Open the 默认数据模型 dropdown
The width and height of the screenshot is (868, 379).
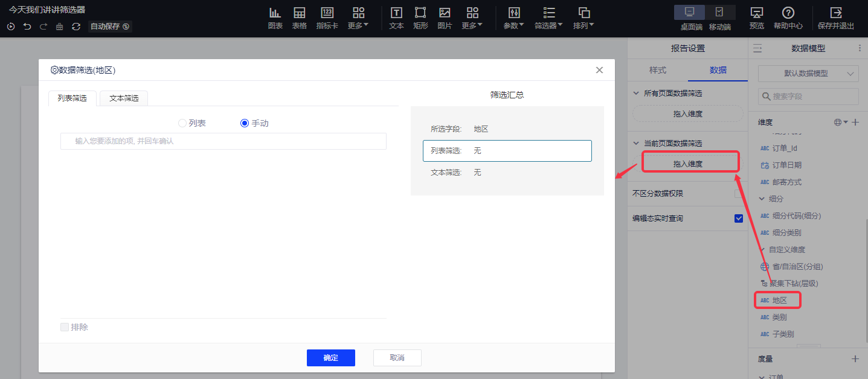(x=808, y=74)
